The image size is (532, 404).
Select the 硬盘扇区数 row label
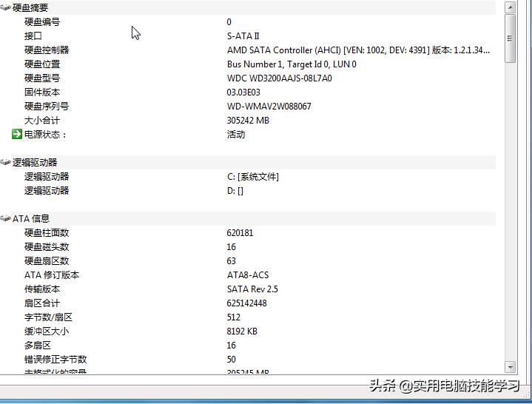point(47,261)
